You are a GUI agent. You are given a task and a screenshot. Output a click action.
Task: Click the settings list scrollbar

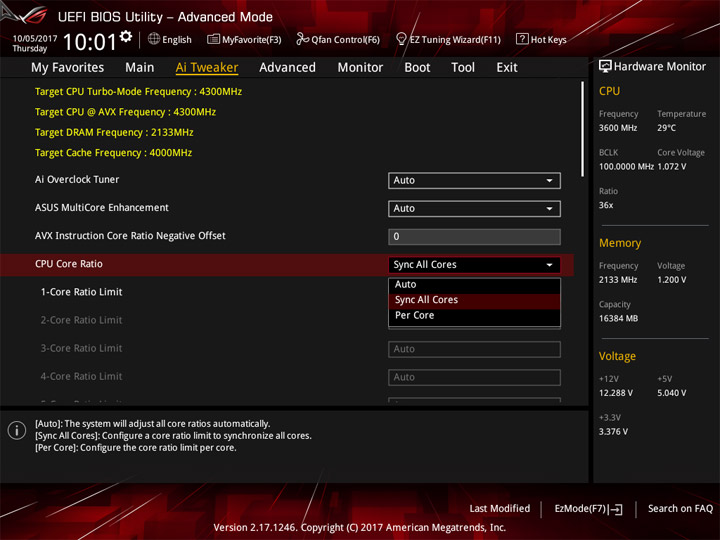(x=583, y=129)
